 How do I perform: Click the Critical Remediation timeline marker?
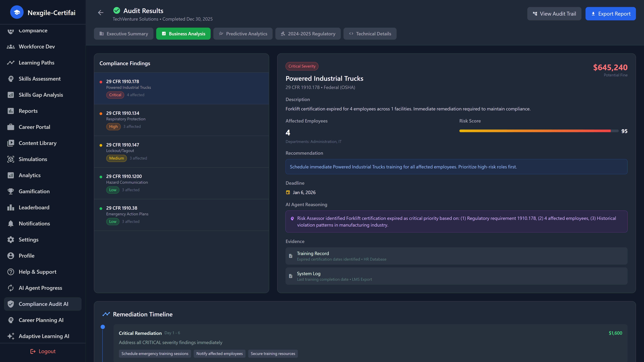pos(103,327)
